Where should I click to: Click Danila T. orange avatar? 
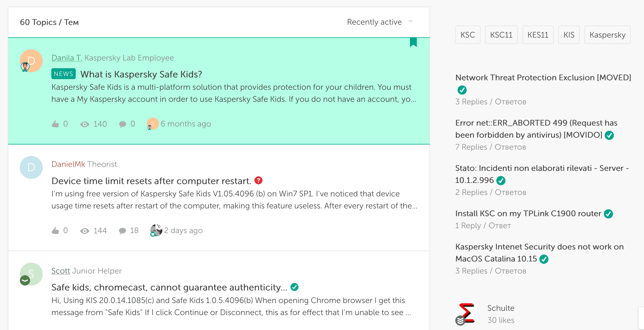[x=31, y=60]
